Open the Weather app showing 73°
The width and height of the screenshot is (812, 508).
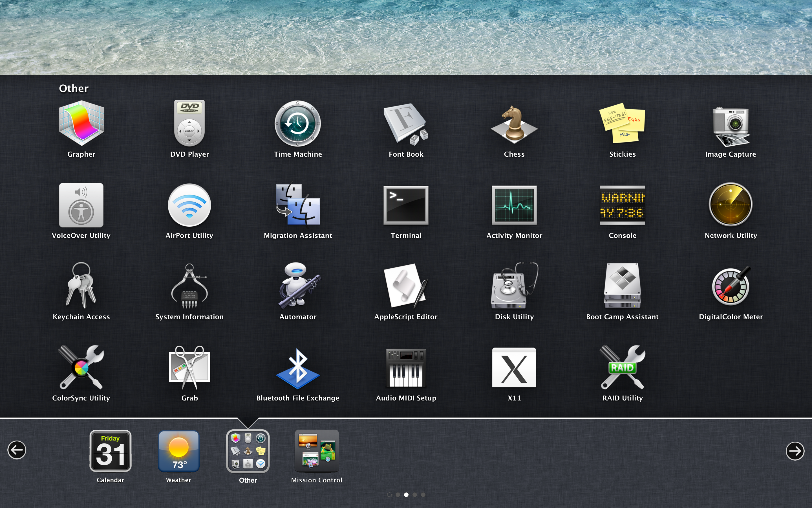tap(178, 451)
